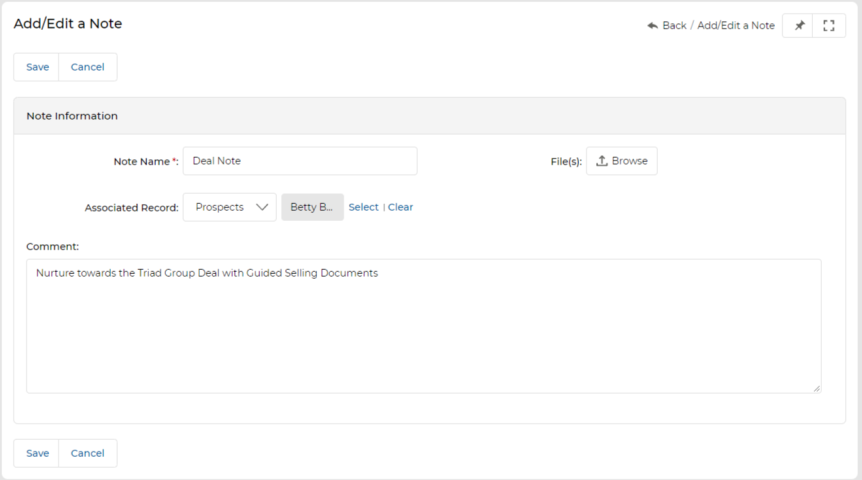Click the top Save button
The image size is (862, 480).
(37, 67)
